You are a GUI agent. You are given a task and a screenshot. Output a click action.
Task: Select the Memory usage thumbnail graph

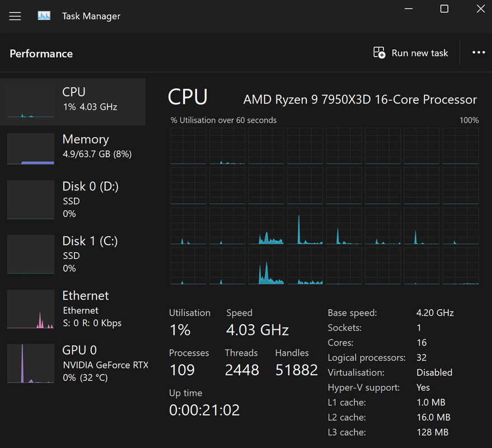[x=31, y=149]
